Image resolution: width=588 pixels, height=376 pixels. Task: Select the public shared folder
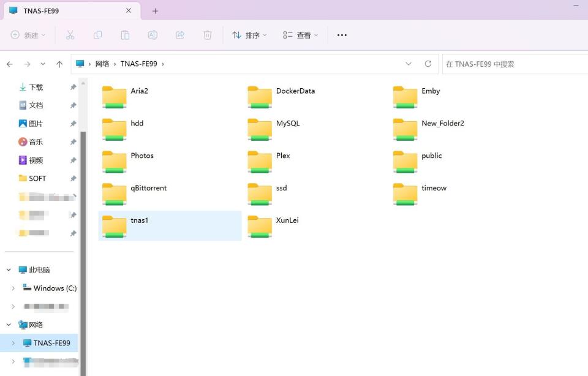(417, 162)
